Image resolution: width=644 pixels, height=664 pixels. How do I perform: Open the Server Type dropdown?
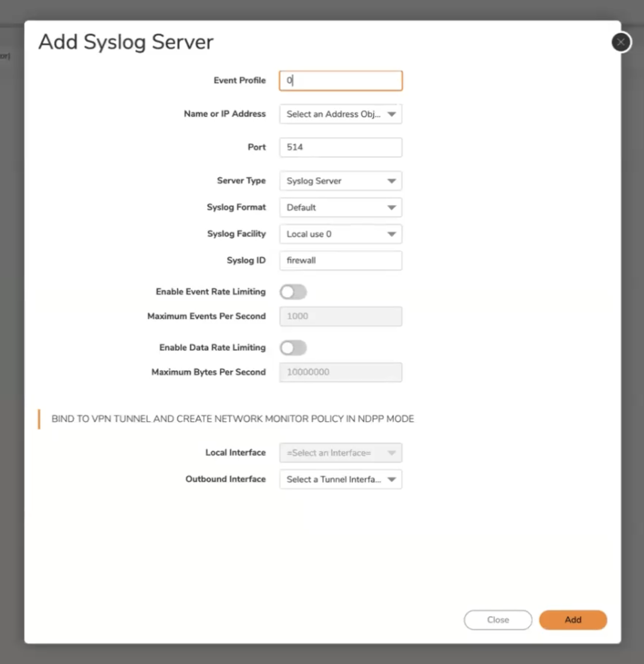(340, 181)
